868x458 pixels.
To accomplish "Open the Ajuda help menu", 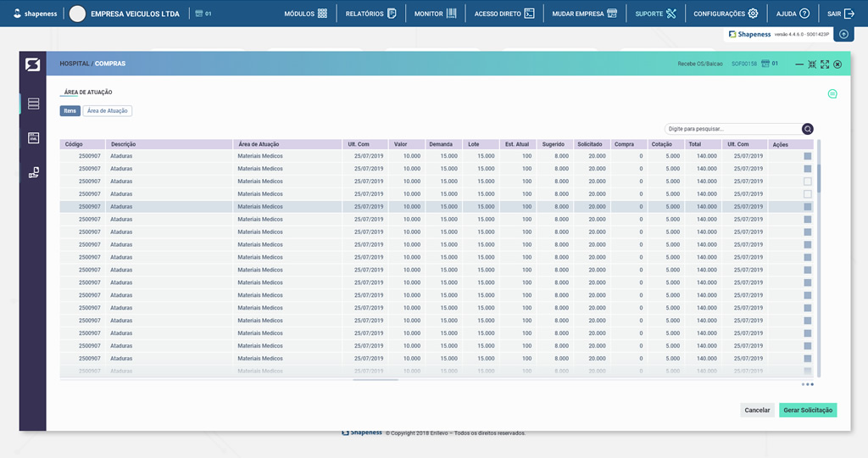I will pyautogui.click(x=793, y=14).
